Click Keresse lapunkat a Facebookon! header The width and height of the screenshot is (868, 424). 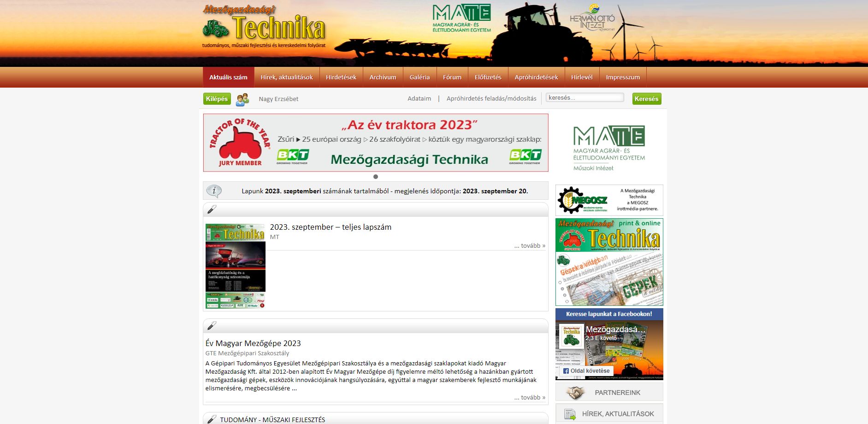pos(609,314)
